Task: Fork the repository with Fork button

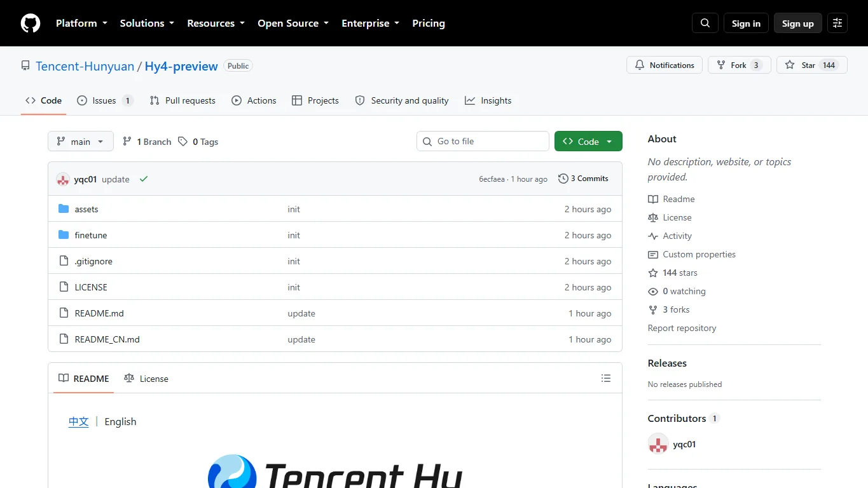Action: tap(740, 65)
